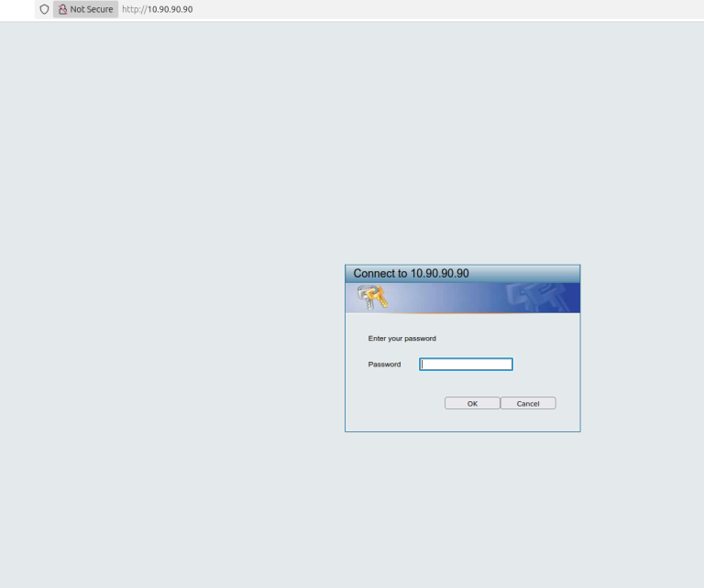Viewport: 704px width, 588px height.
Task: Select the 10.90.90.90 address in URL bar
Action: pyautogui.click(x=170, y=9)
